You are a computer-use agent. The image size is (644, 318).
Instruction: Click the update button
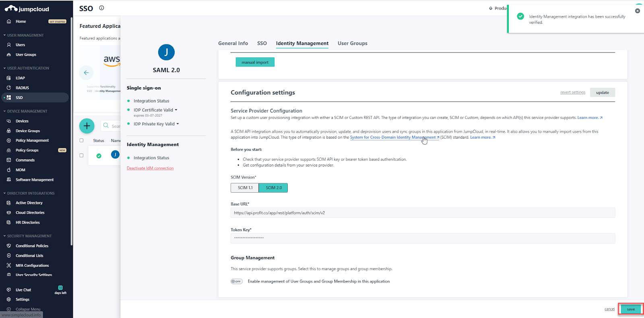[x=603, y=93]
